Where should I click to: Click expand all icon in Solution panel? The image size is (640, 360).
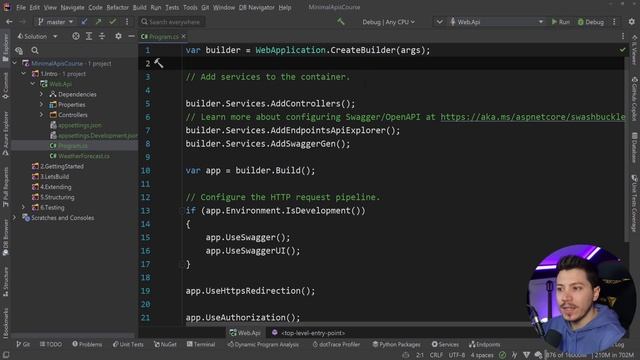coord(89,36)
